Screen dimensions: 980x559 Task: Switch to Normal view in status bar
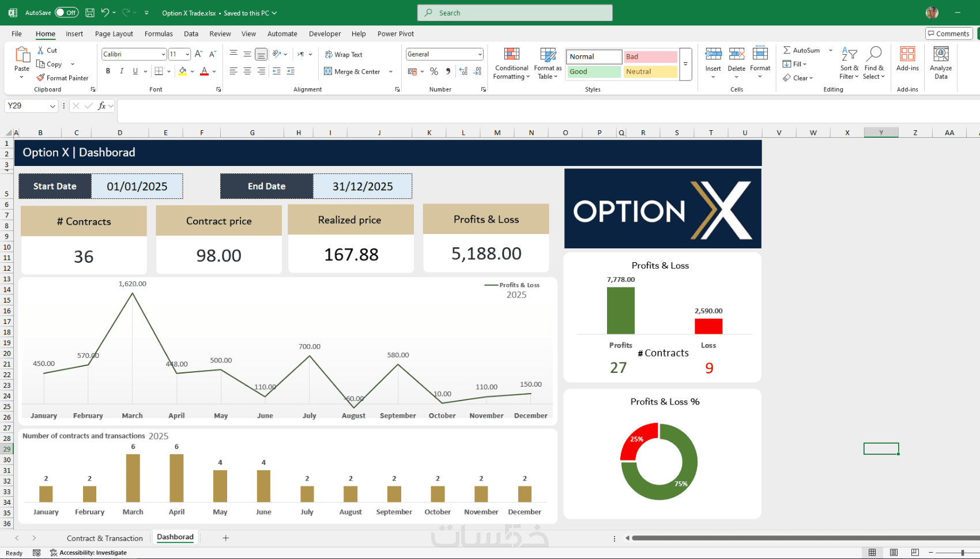pyautogui.click(x=872, y=553)
